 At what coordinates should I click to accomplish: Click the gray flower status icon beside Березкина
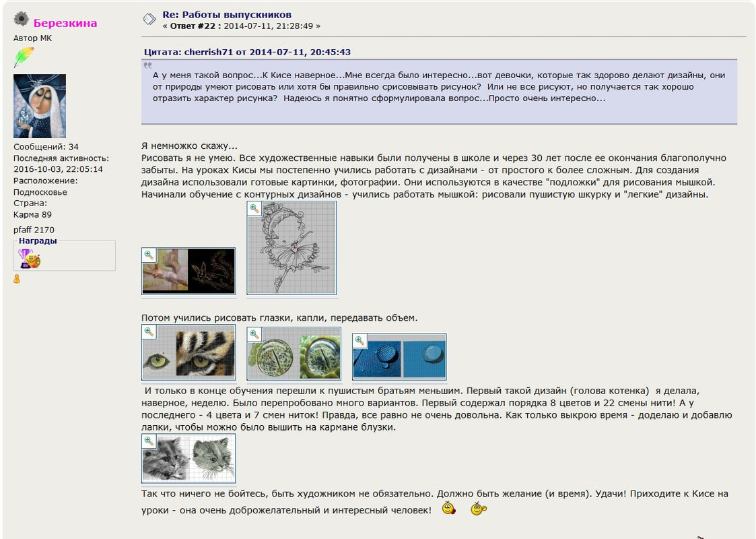[x=22, y=19]
